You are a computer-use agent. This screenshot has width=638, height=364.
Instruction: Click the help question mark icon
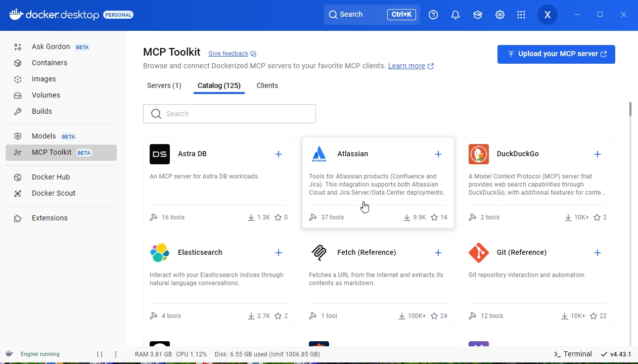click(433, 15)
